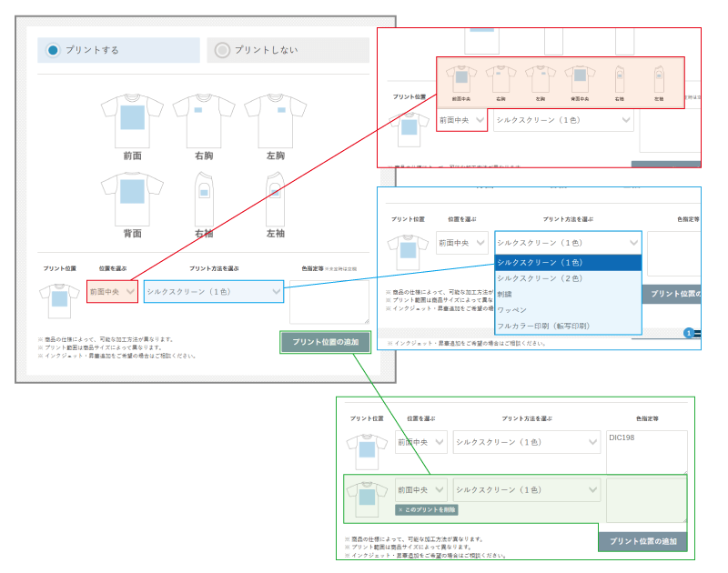Click the このプリントを削除 delete button
This screenshot has width=728, height=573.
pyautogui.click(x=426, y=509)
